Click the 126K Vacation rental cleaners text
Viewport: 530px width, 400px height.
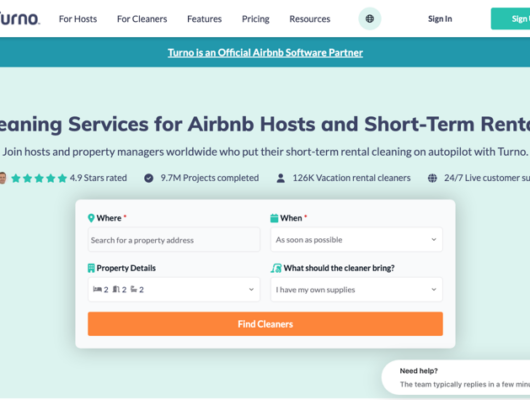[352, 178]
